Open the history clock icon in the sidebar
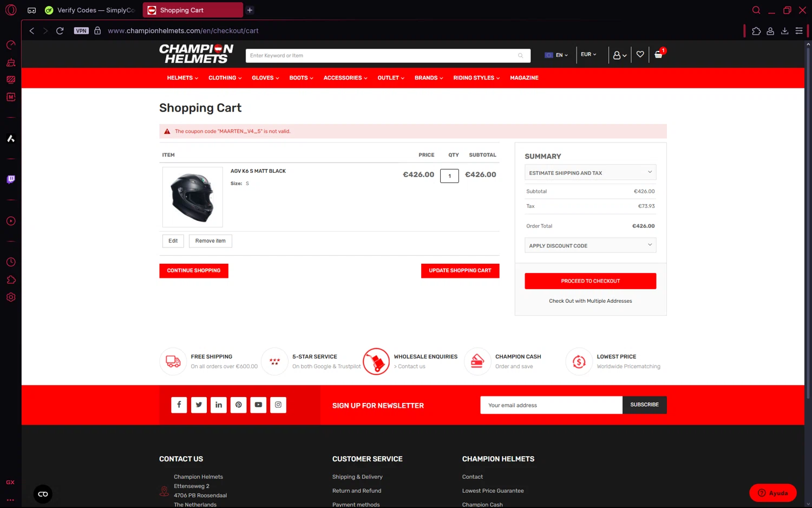This screenshot has height=508, width=812. coord(11,262)
